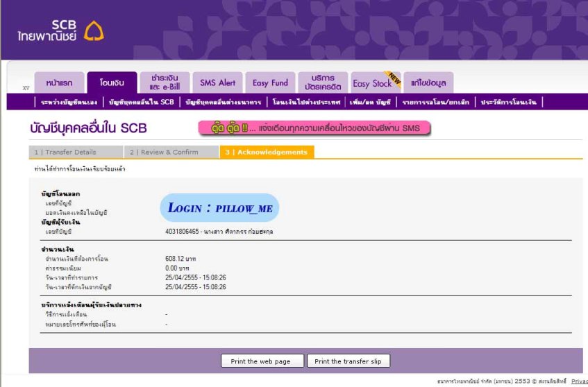This screenshot has height=387, width=588.
Task: Click the บัญชีโอนออก section heading
Action: tap(60, 194)
